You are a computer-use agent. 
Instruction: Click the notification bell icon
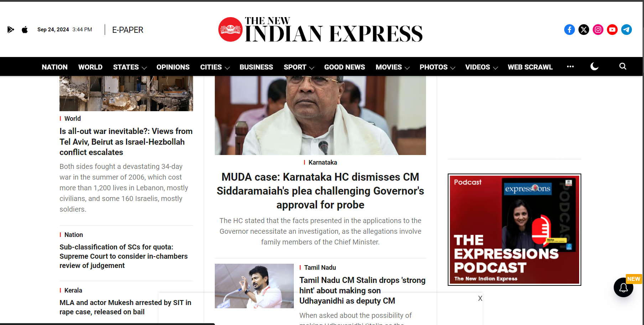pos(623,287)
